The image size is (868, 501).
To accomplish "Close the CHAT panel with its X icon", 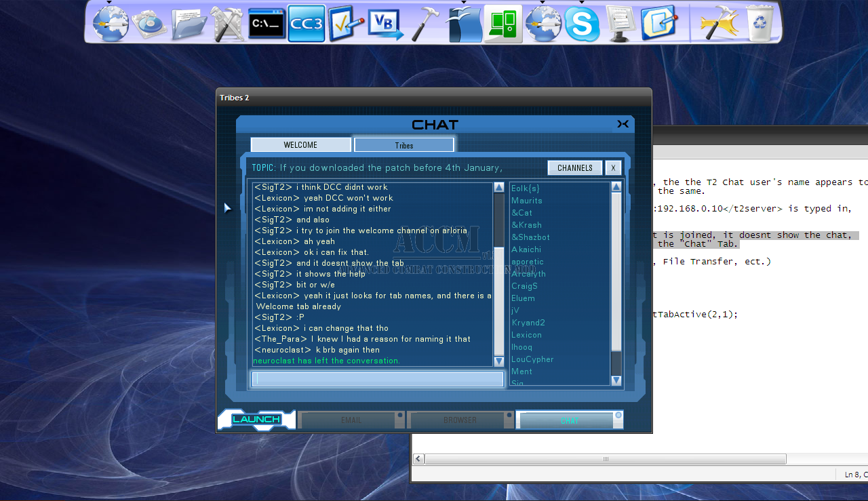I will [x=623, y=124].
